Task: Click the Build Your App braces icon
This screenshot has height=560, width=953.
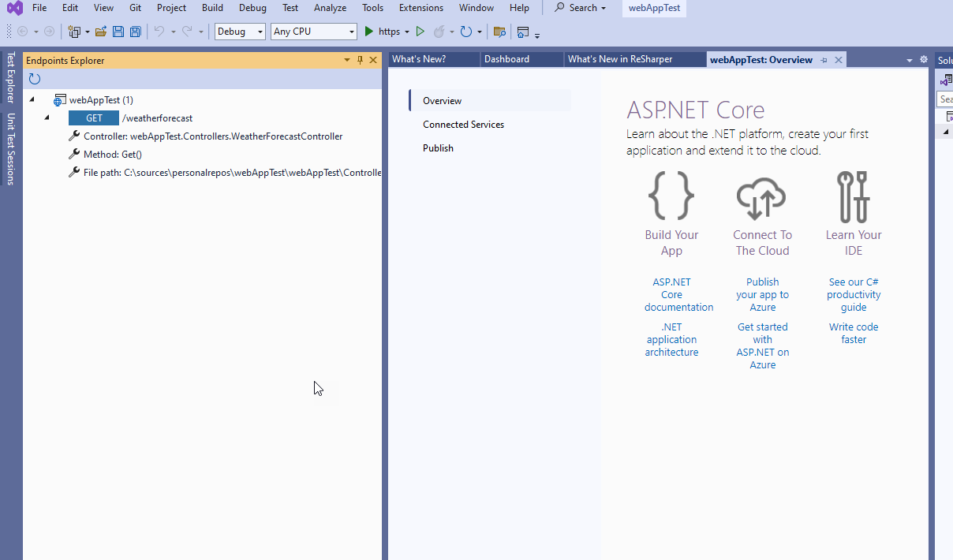Action: 671,196
